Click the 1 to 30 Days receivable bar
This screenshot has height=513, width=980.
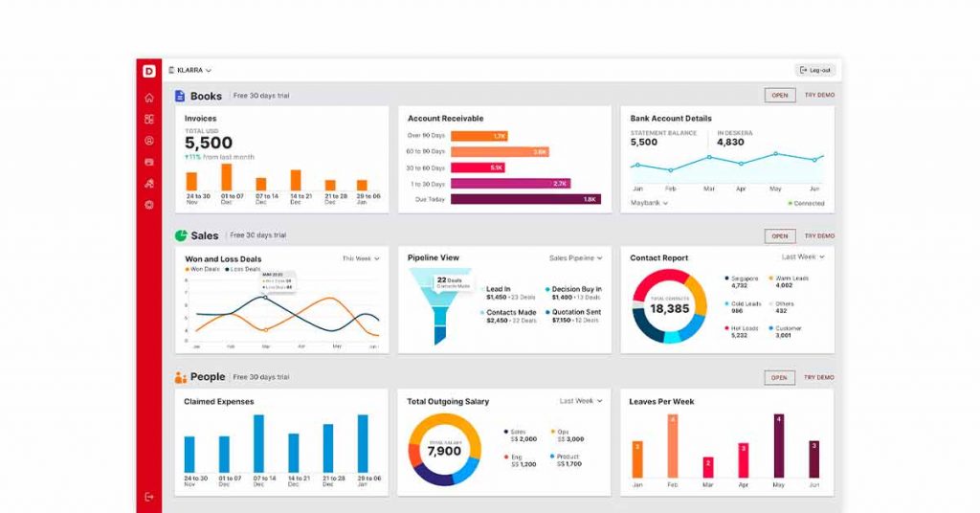(511, 184)
